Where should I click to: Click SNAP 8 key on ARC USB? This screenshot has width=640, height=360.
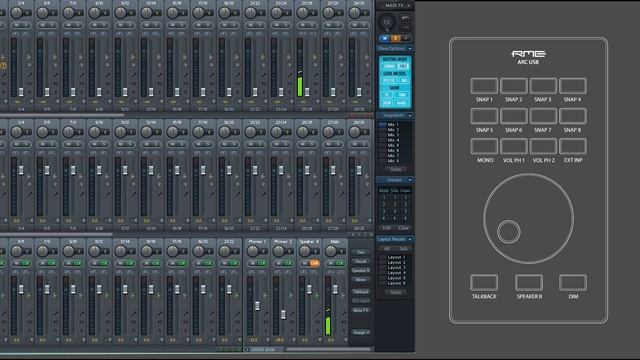[x=573, y=116]
